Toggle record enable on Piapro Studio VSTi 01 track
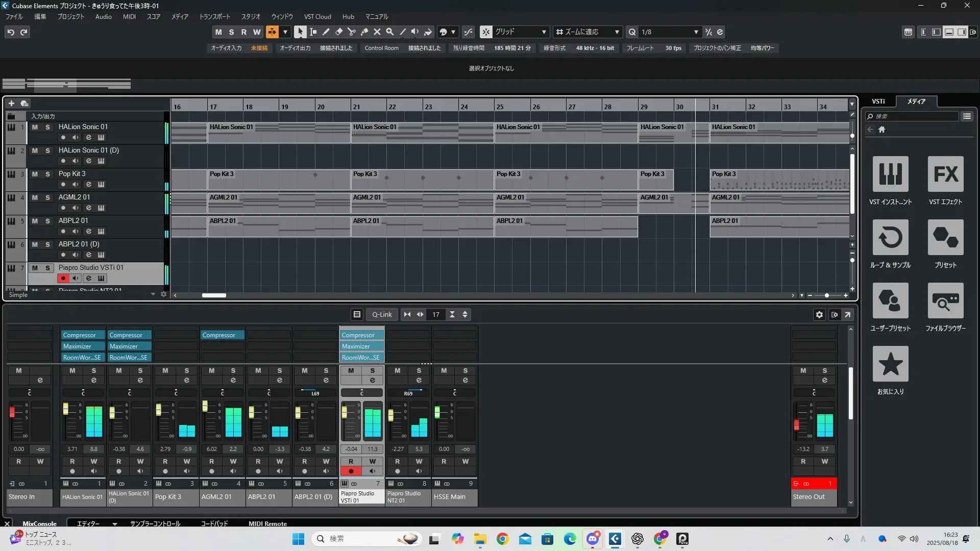Screen dimensions: 980x551 pos(63,278)
